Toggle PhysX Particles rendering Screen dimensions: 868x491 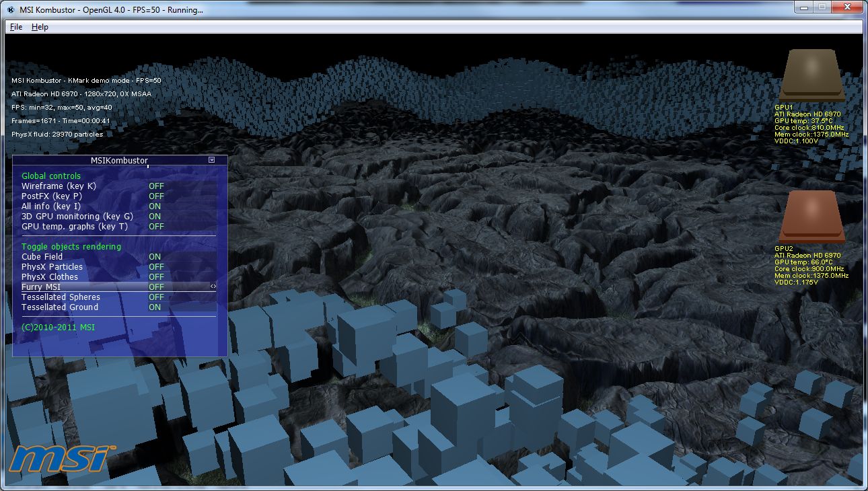(120, 267)
